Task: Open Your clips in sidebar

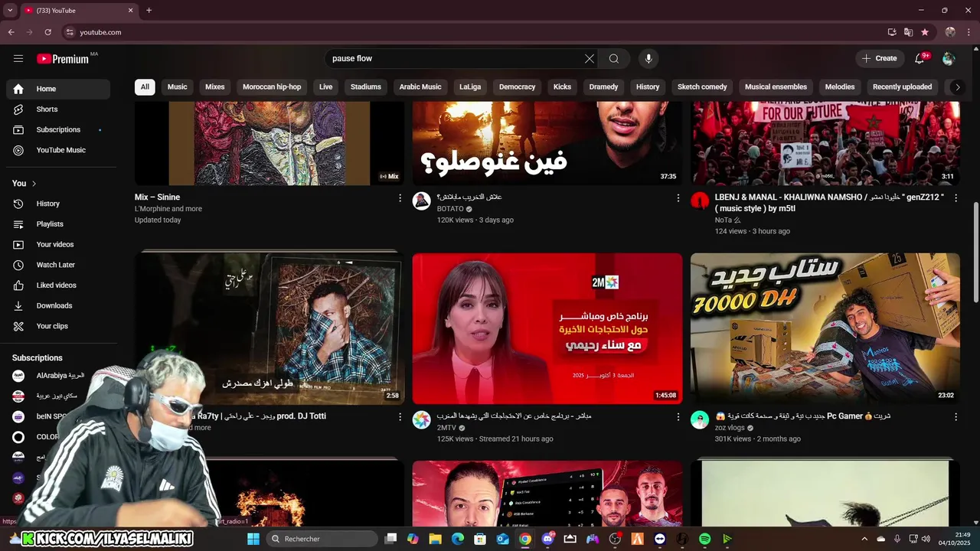Action: pyautogui.click(x=58, y=326)
